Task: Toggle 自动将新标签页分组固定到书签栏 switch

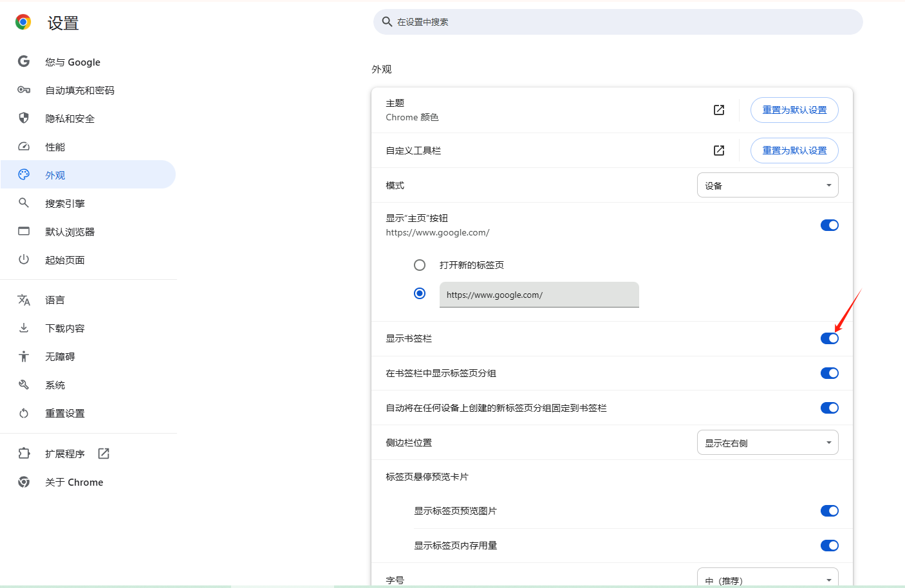Action: tap(830, 408)
